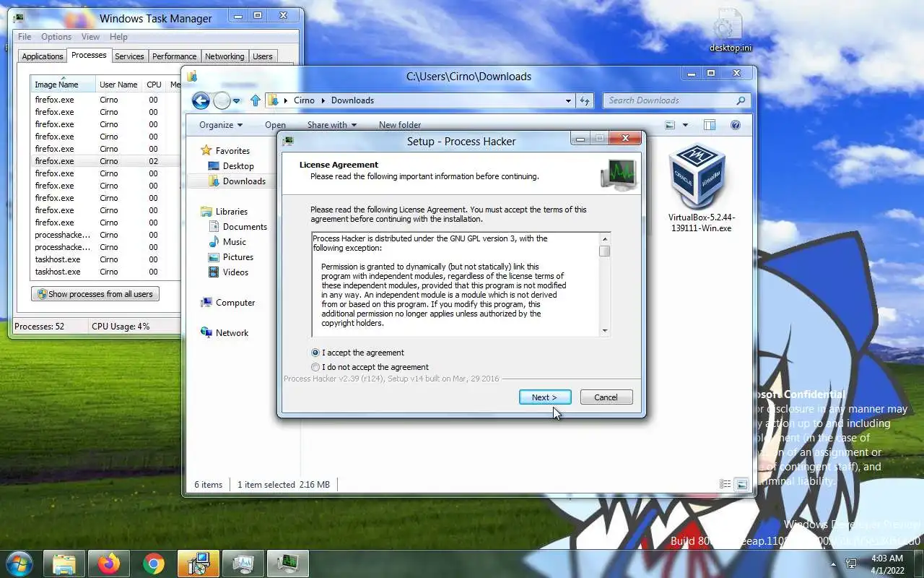Switch to details view icon in status bar

point(725,484)
